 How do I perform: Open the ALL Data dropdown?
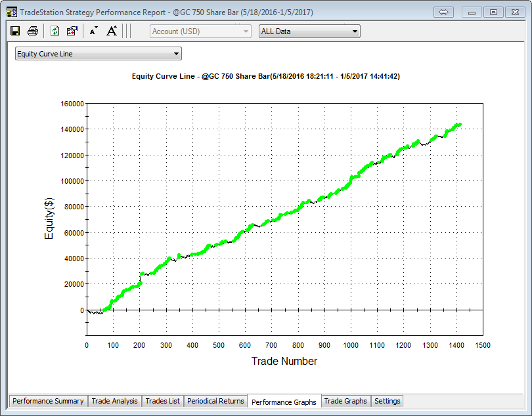coord(309,31)
